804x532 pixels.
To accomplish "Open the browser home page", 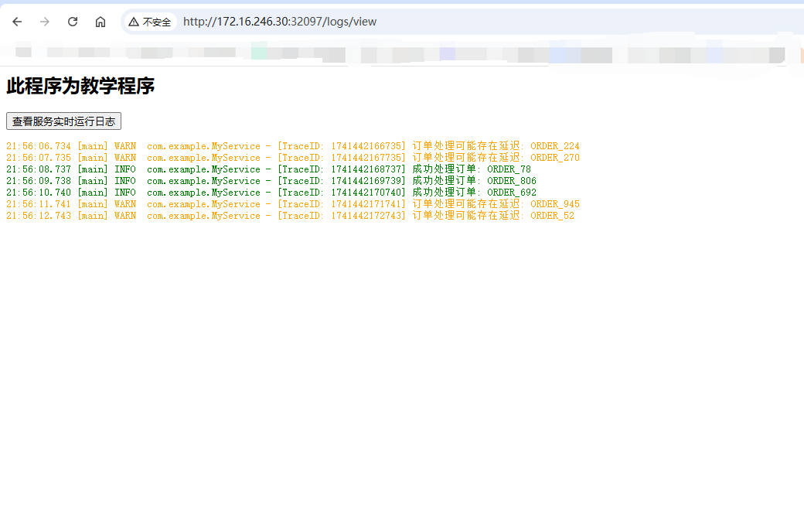I will [x=100, y=22].
